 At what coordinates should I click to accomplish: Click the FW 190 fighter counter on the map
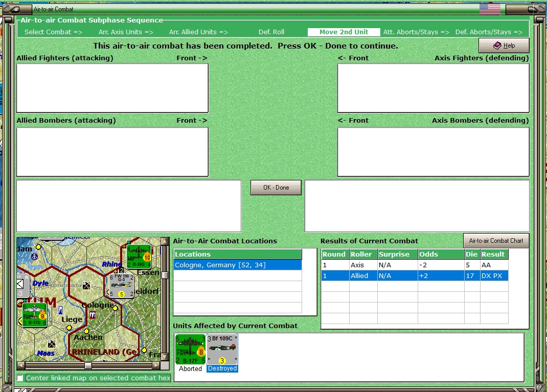pos(121,285)
